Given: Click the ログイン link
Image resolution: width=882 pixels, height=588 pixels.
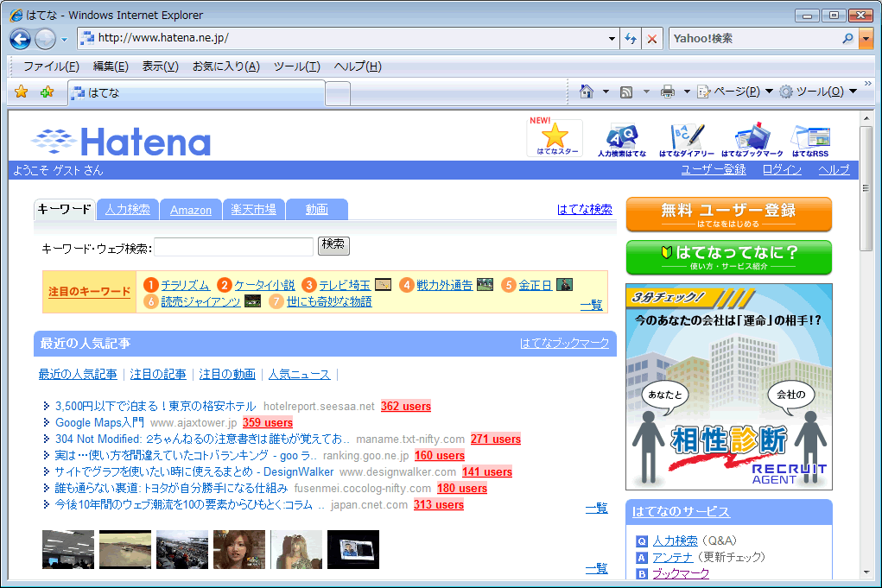Looking at the screenshot, I should tap(782, 170).
